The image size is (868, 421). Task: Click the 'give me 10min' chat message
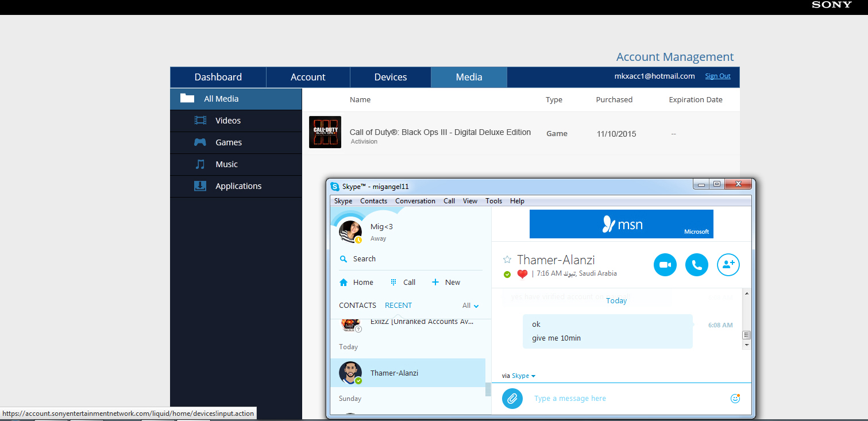click(557, 338)
